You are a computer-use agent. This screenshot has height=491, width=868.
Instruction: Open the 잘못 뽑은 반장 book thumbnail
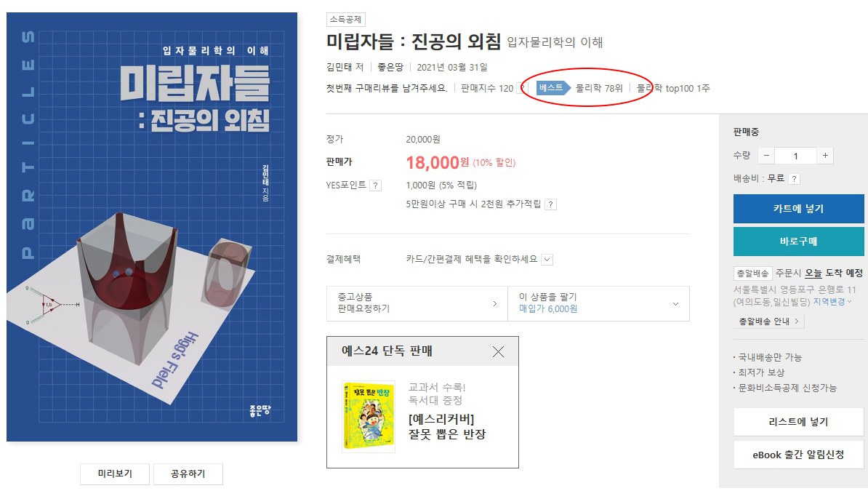369,416
